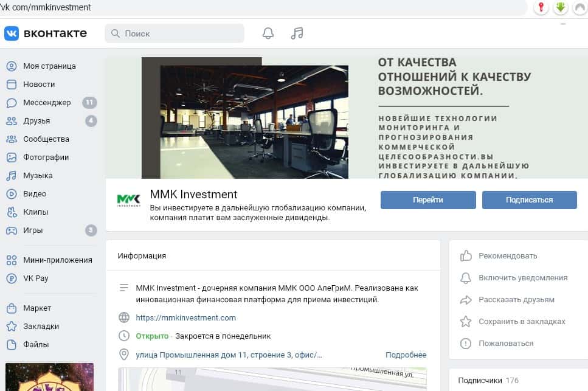Click the Музыка note icon in sidebar

click(12, 176)
